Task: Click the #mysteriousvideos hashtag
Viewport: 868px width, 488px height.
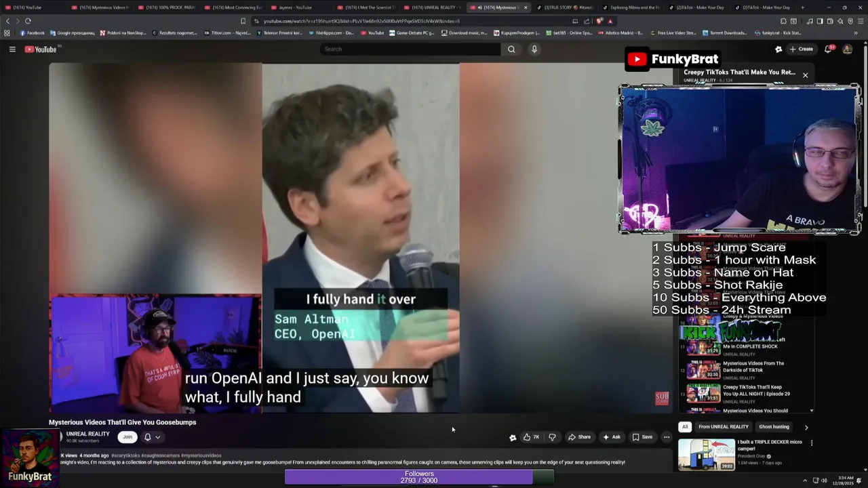Action: (x=201, y=455)
